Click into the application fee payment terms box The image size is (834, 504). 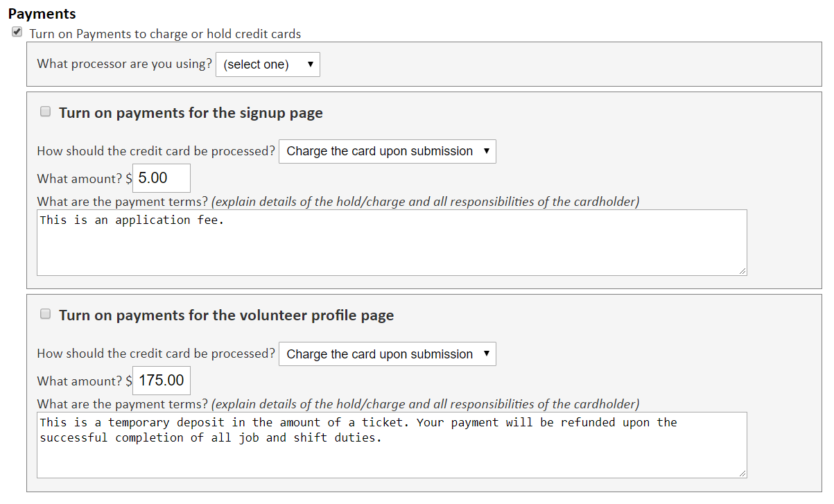391,242
